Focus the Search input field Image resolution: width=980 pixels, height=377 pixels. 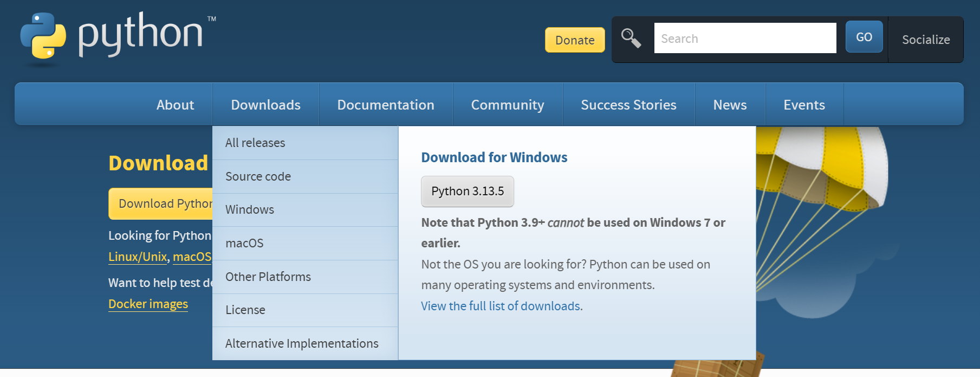point(745,38)
